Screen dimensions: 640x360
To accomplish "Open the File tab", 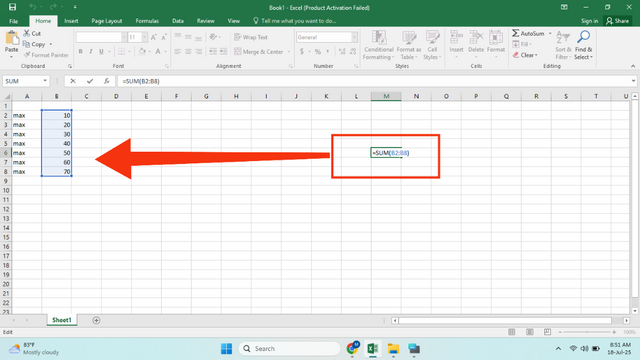I will pyautogui.click(x=13, y=21).
